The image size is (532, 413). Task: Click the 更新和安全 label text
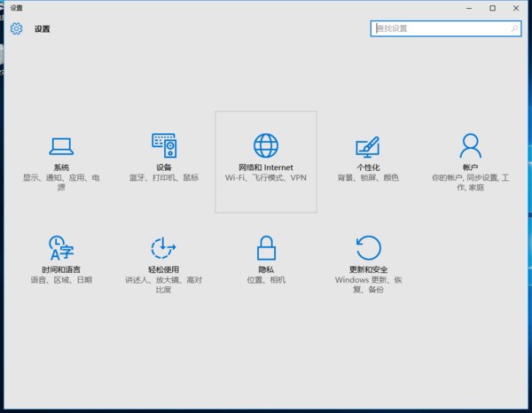[368, 269]
